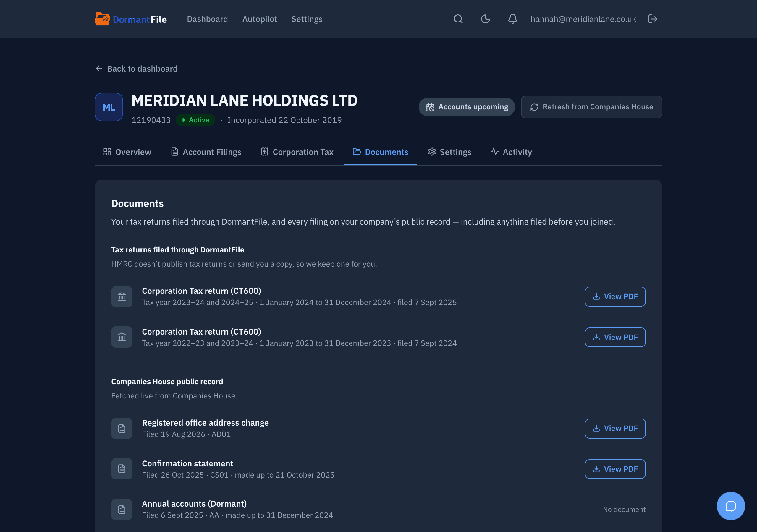Screen dimensions: 757x532
Task: Click 'Filed 19 Aug 2026 · AD01' text
Action: (186, 434)
